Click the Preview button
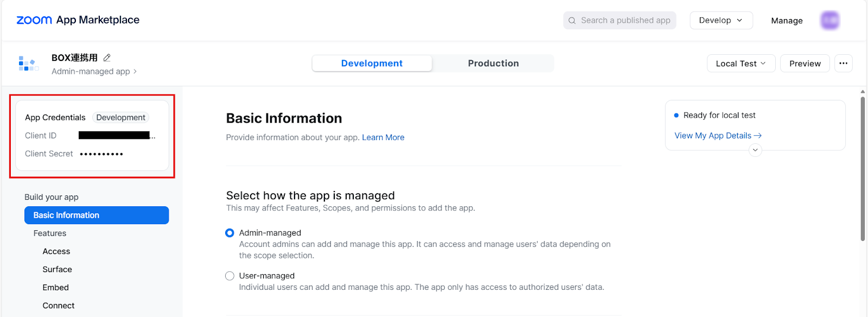This screenshot has height=317, width=868. 805,64
